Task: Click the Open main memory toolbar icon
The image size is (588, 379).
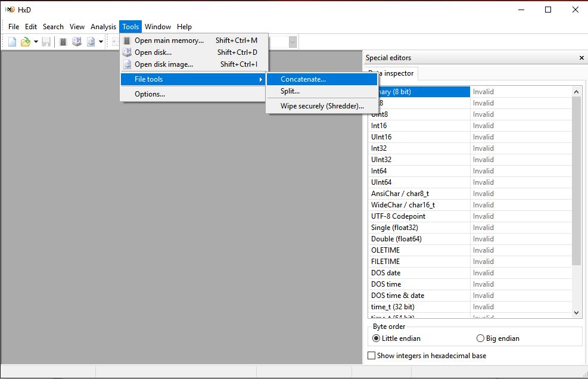Action: point(63,42)
